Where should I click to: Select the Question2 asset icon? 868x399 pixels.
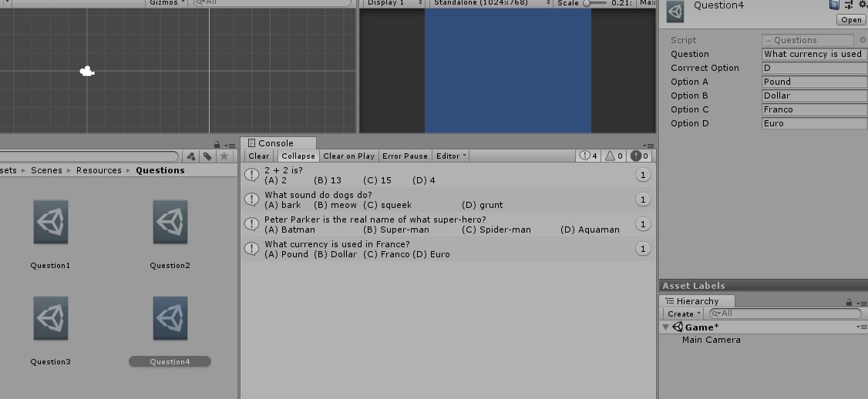pos(170,222)
